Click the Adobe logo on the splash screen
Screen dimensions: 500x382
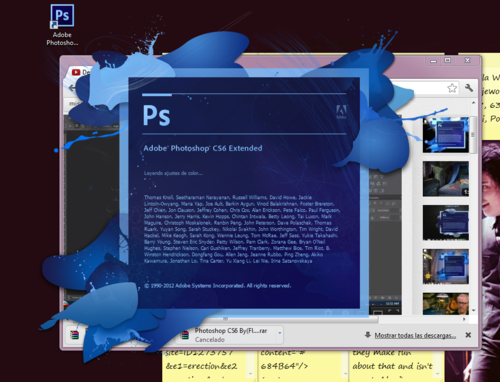tap(341, 111)
